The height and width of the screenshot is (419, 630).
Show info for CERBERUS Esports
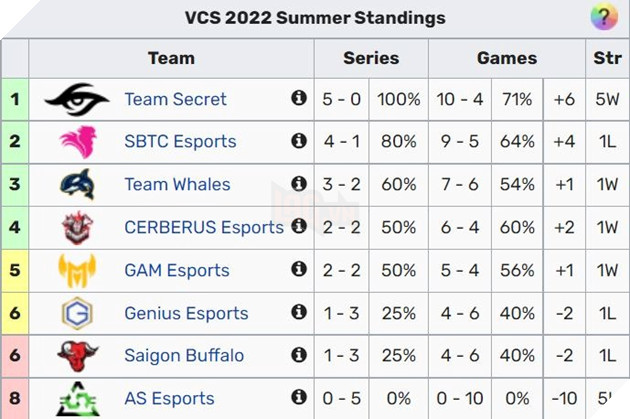298,227
